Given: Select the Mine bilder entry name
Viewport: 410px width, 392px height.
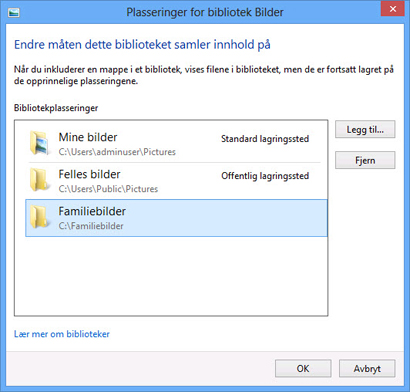Looking at the screenshot, I should [x=88, y=137].
